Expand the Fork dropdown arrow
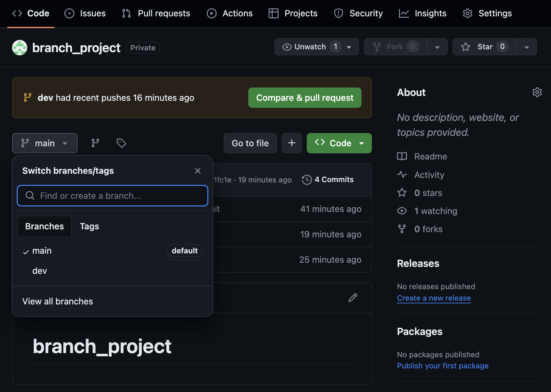551x392 pixels. (x=437, y=47)
